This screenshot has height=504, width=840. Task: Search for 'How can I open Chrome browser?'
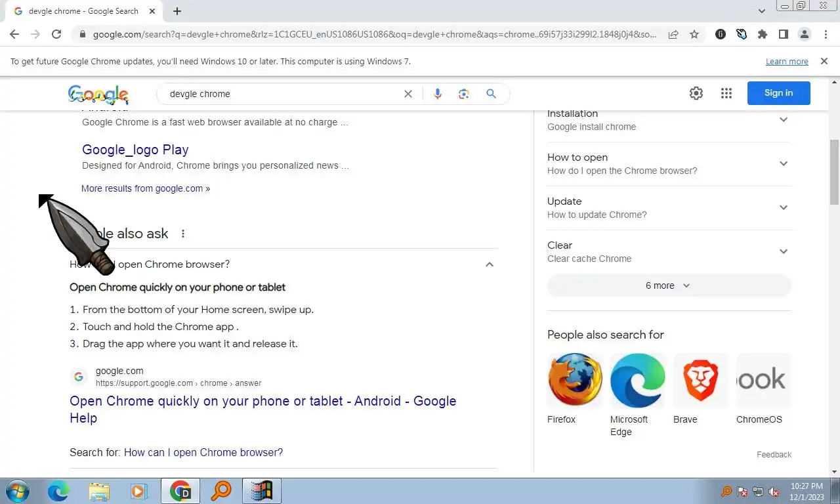pyautogui.click(x=203, y=453)
